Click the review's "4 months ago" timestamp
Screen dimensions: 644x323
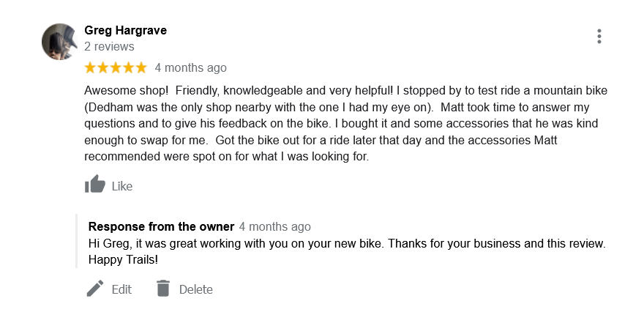coord(191,67)
